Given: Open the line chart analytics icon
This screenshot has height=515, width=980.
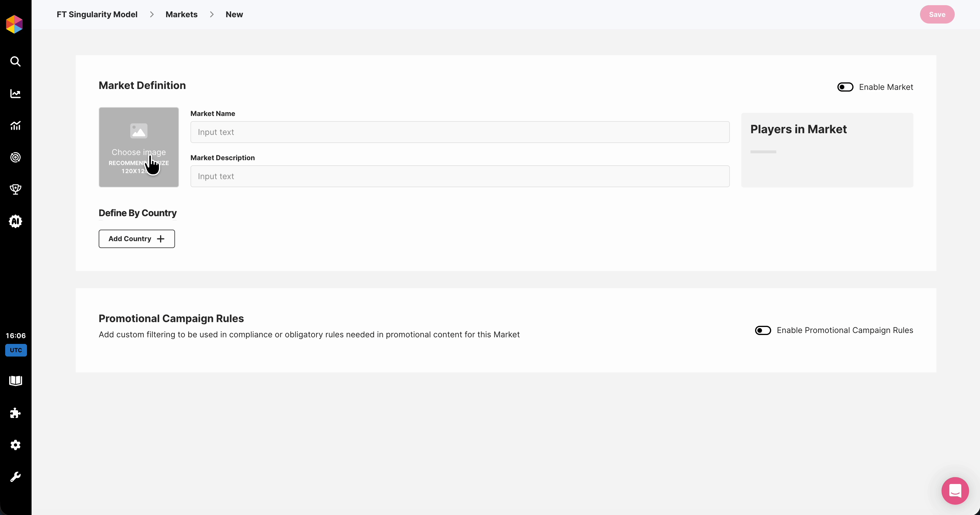Looking at the screenshot, I should click(x=15, y=94).
